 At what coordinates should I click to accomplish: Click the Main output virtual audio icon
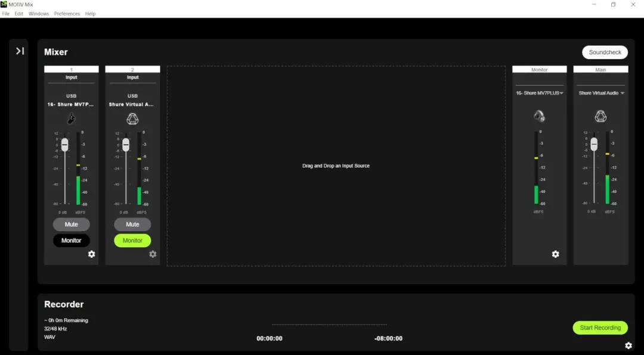click(600, 116)
